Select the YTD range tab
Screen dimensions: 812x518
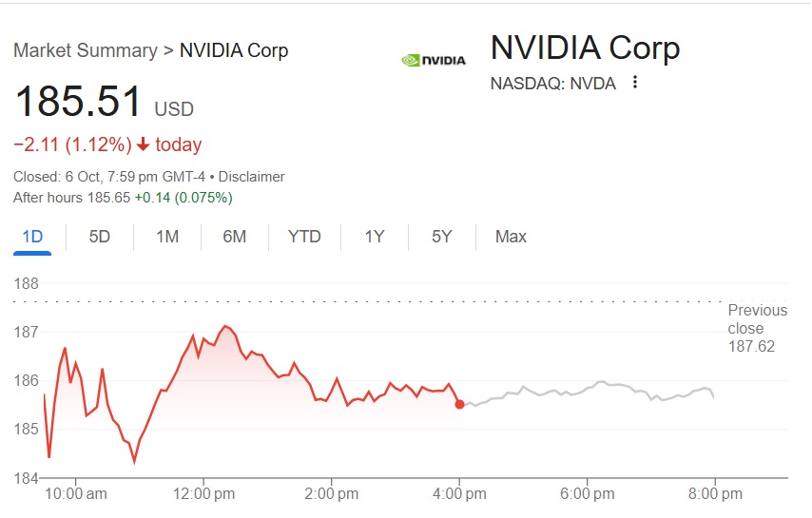coord(304,237)
